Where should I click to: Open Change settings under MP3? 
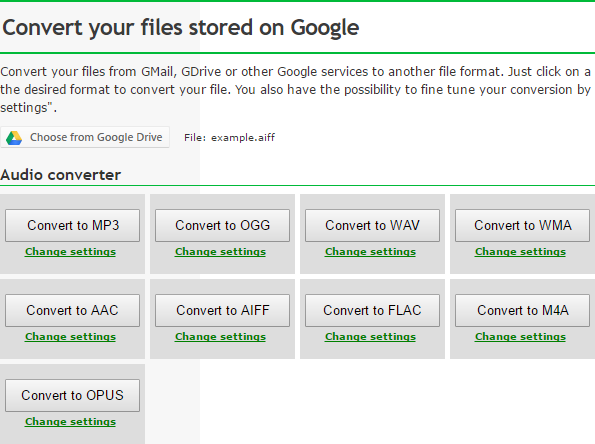pos(71,252)
